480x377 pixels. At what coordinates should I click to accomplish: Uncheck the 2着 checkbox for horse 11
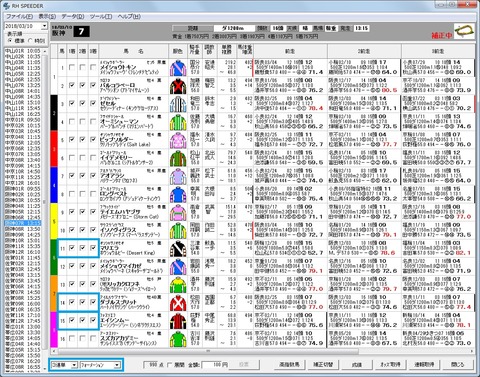coord(82,248)
